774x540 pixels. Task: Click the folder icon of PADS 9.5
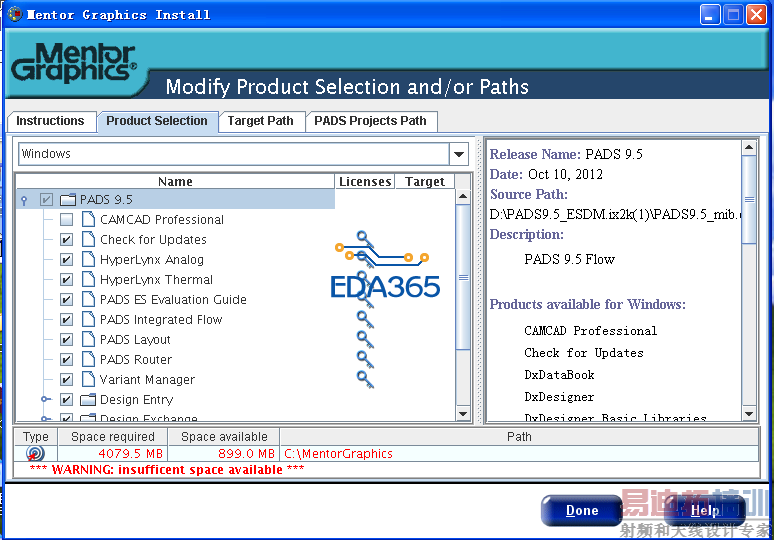[68, 199]
